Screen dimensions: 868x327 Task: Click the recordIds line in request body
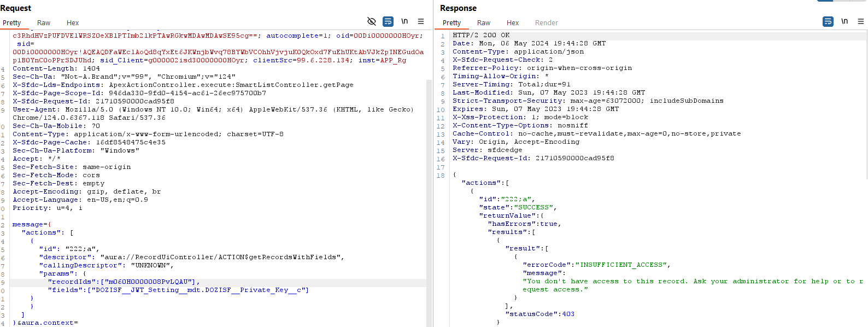click(124, 282)
